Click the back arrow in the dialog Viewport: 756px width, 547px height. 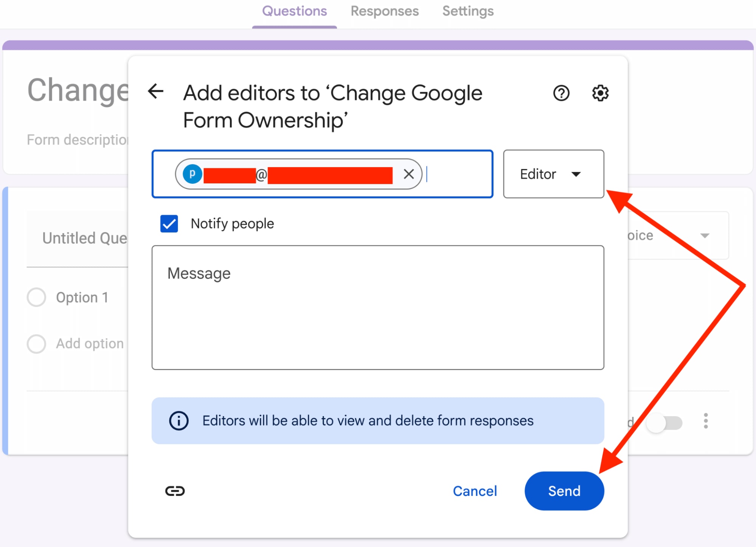coord(155,92)
